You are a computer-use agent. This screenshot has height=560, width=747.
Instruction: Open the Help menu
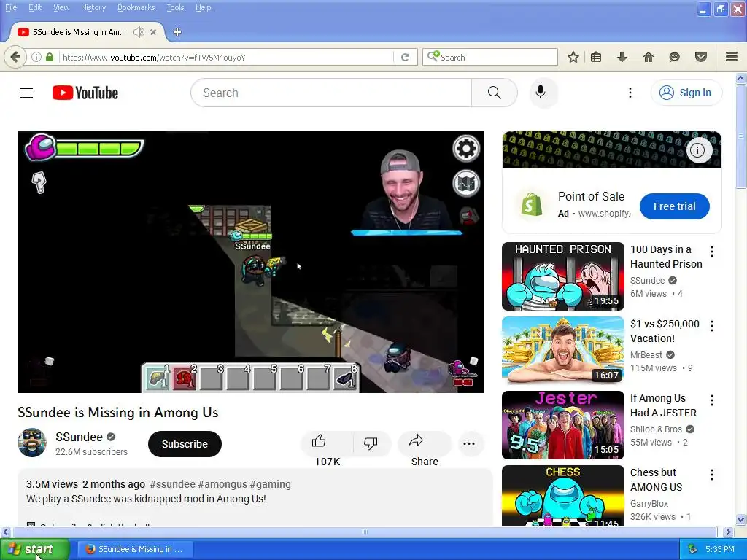(203, 7)
